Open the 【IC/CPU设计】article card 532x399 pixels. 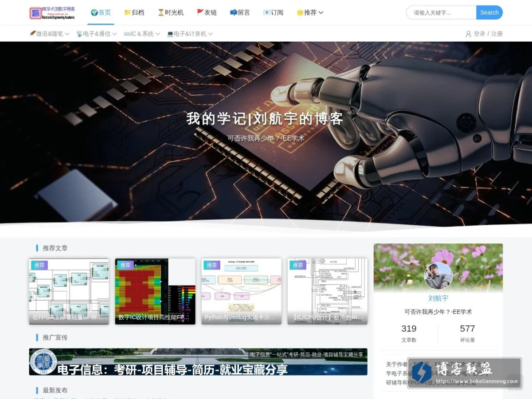(327, 291)
